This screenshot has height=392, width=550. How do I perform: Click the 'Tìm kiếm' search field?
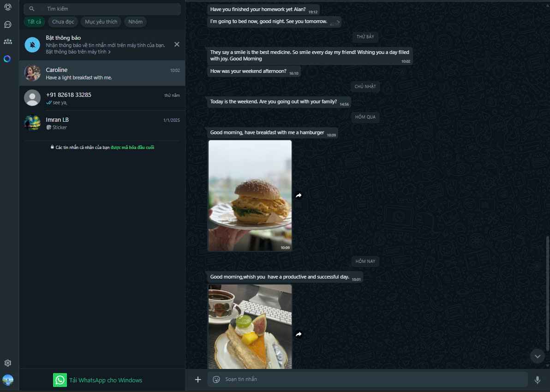[x=106, y=9]
